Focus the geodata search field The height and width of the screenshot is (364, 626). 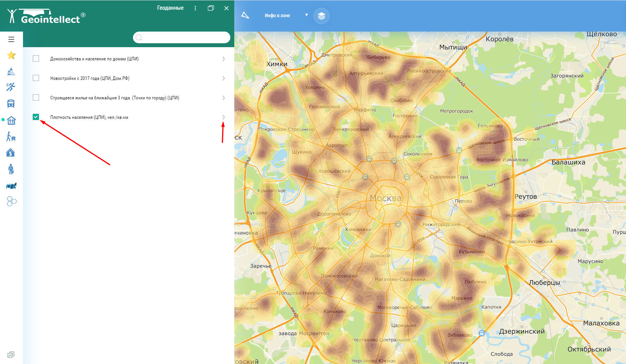pos(182,37)
